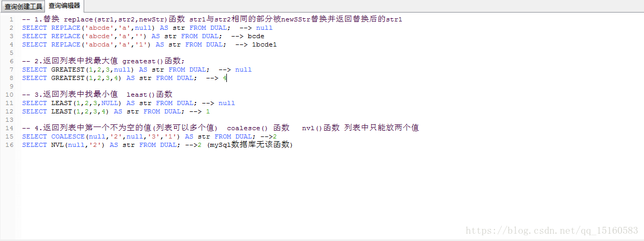Click the comment '-- 2.返回列表中找最大值 greatest()函数'
644x241 pixels.
point(103,61)
